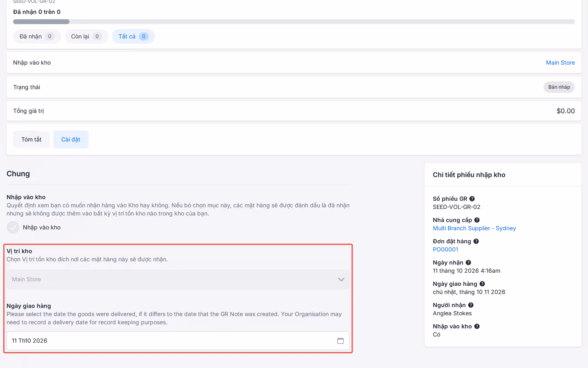
Task: Click help icon beside Nhà cung cấp
Action: pos(477,220)
